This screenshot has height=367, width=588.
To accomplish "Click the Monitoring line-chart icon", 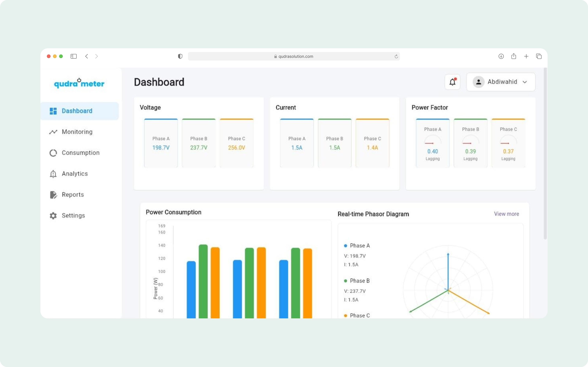I will click(x=53, y=132).
